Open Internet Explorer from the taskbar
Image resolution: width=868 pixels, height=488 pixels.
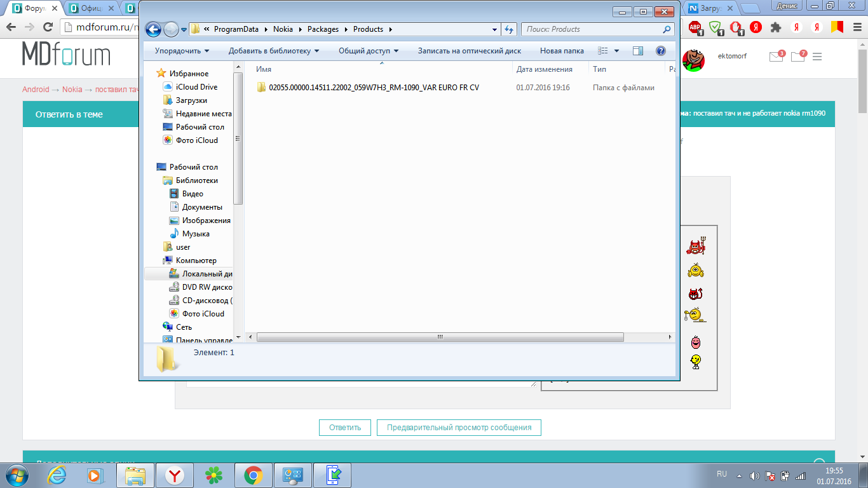(57, 475)
